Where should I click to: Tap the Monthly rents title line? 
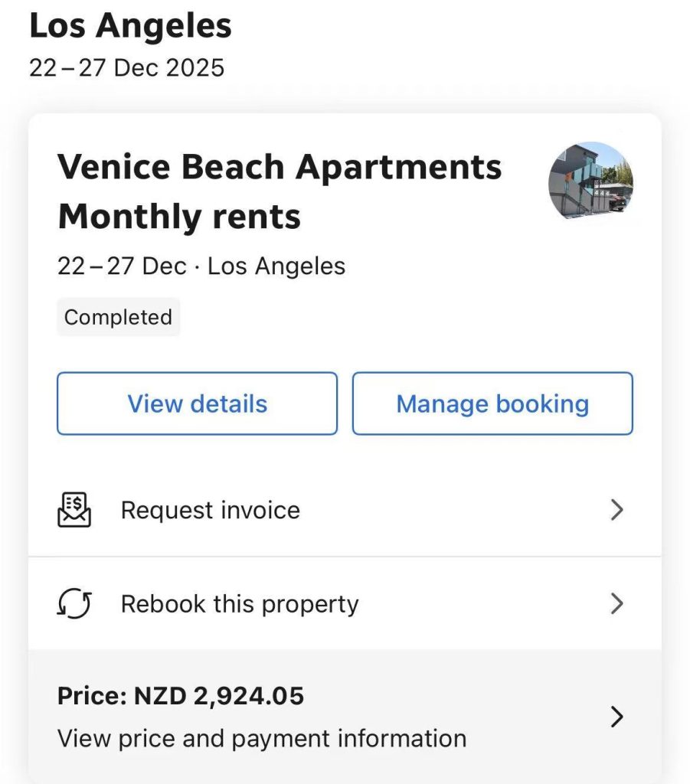pyautogui.click(x=179, y=217)
